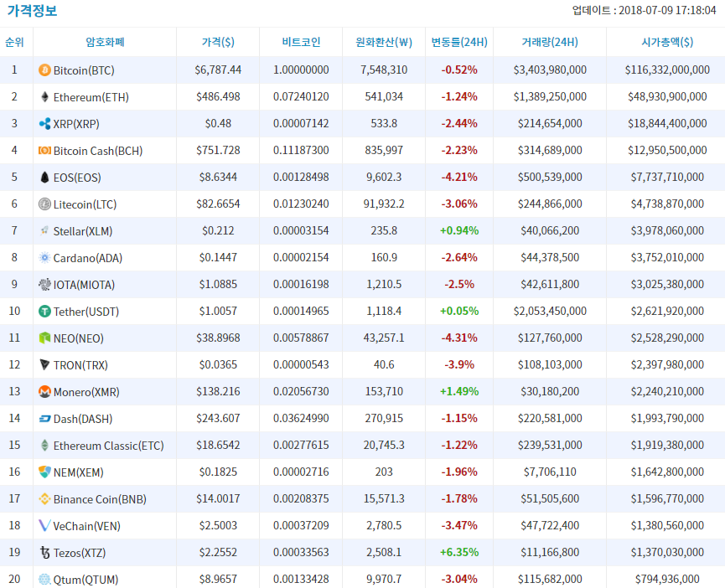The width and height of the screenshot is (725, 588).
Task: Click Monero 24H change +1.49%
Action: coord(459,391)
